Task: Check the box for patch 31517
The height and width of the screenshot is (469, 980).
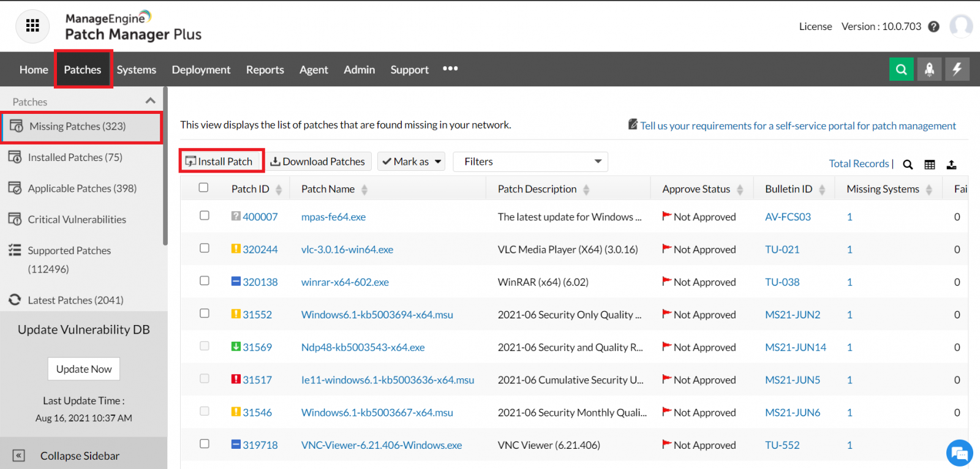Action: point(205,378)
